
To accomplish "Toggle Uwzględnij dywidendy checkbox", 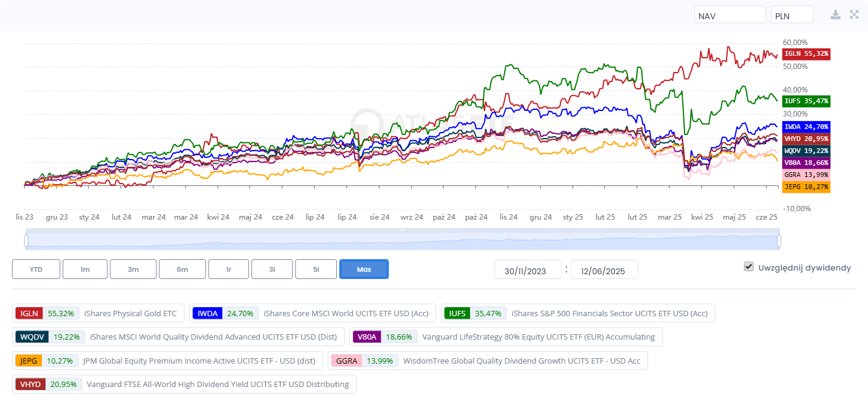I will click(749, 267).
